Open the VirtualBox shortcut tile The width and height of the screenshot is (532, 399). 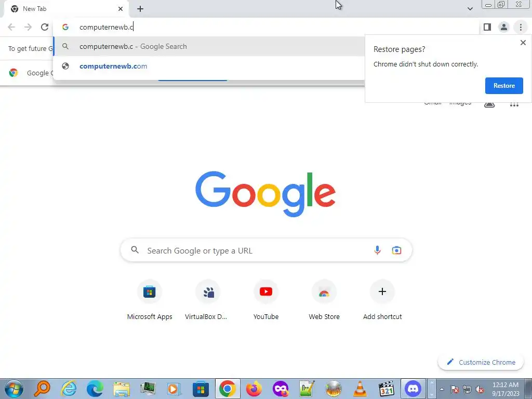pyautogui.click(x=208, y=301)
